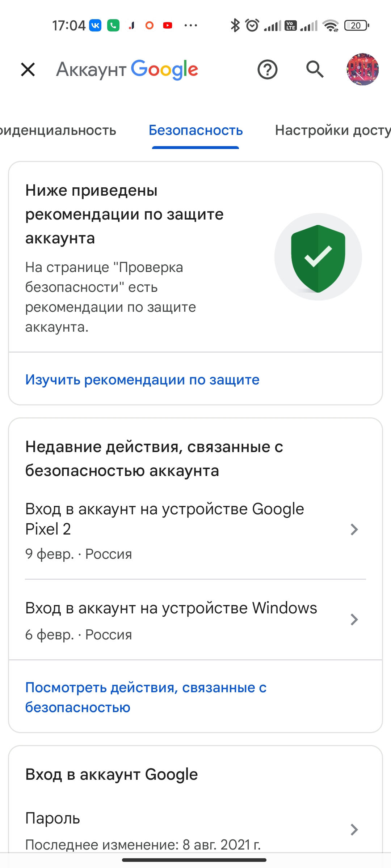391x868 pixels.
Task: Expand the Google Pixel 2 sign-in chevron
Action: click(354, 529)
